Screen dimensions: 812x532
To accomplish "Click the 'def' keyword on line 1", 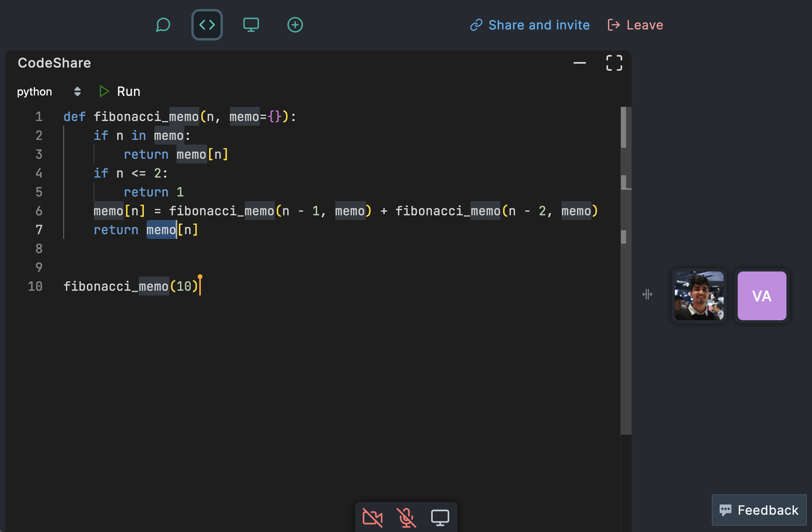I will (75, 117).
